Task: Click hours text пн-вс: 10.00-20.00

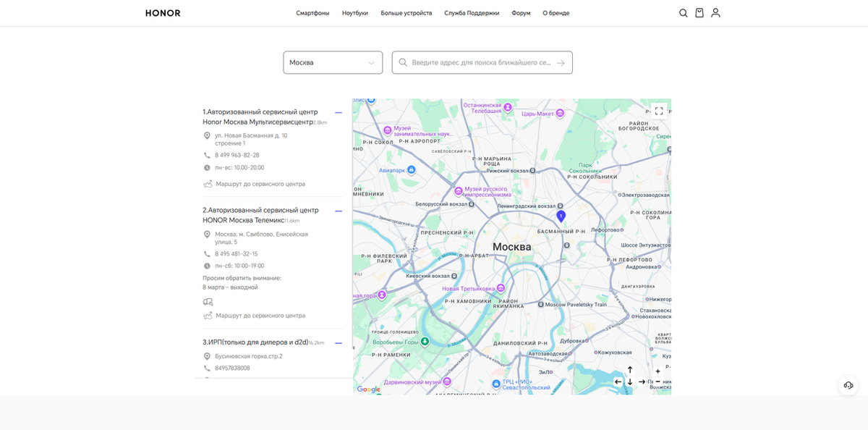Action: point(239,167)
